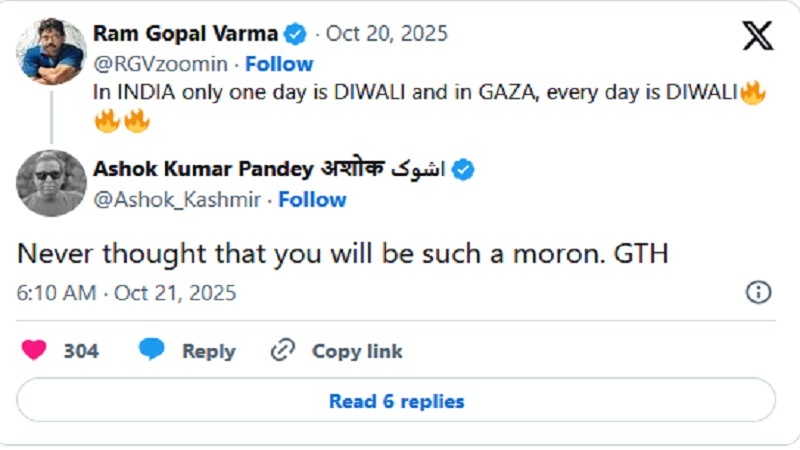Click the Copy link text

pos(357,351)
